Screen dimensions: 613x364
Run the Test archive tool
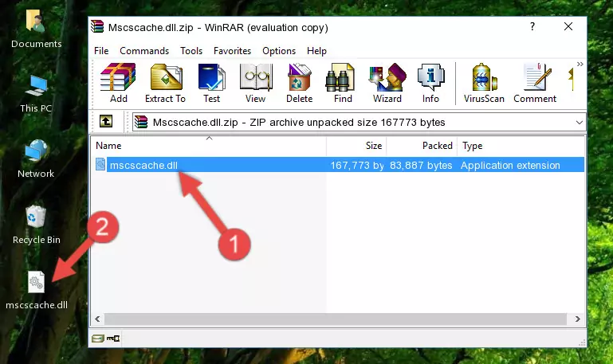(211, 83)
